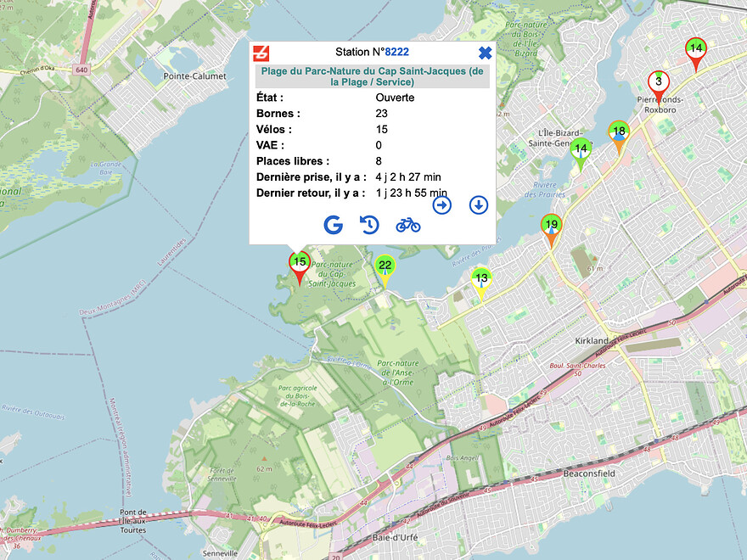Click the blue bicycle icon
The image size is (747, 560).
(x=407, y=225)
